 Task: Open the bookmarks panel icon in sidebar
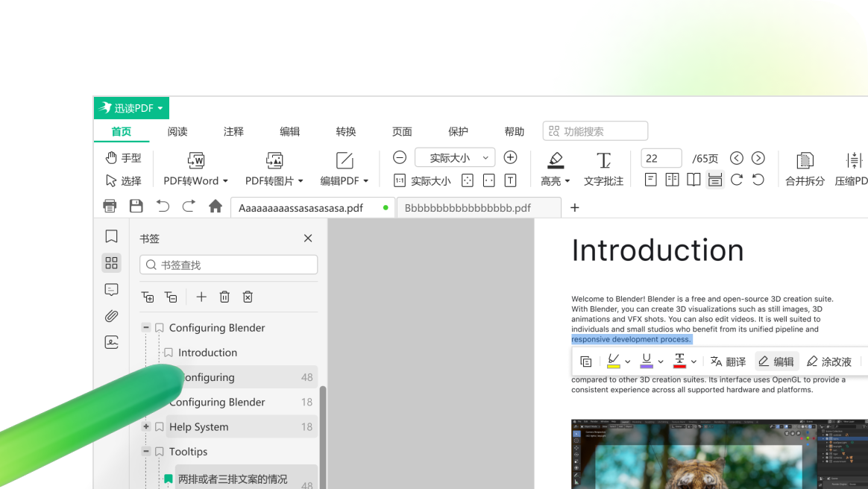pyautogui.click(x=111, y=236)
